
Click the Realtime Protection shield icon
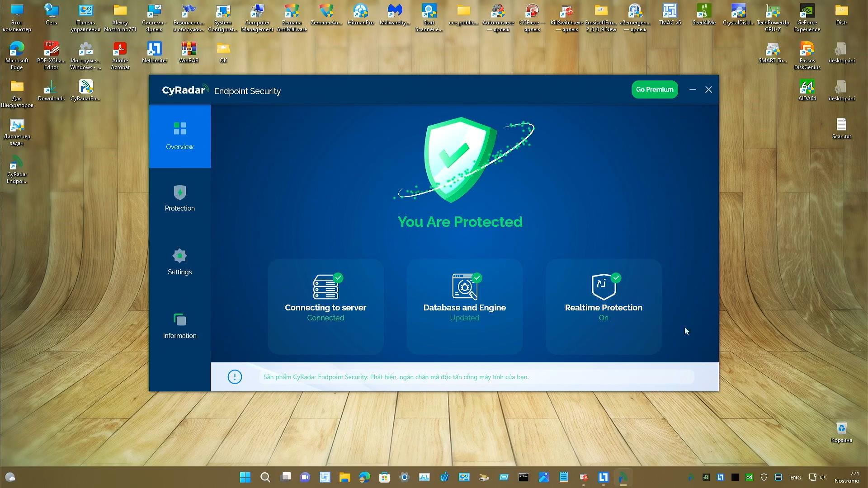pos(603,286)
